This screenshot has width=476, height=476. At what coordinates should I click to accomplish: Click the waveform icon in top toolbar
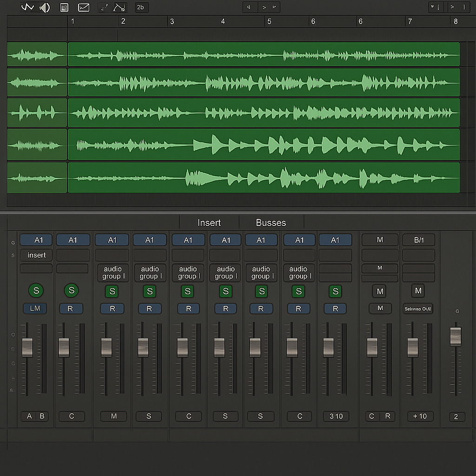click(x=27, y=7)
